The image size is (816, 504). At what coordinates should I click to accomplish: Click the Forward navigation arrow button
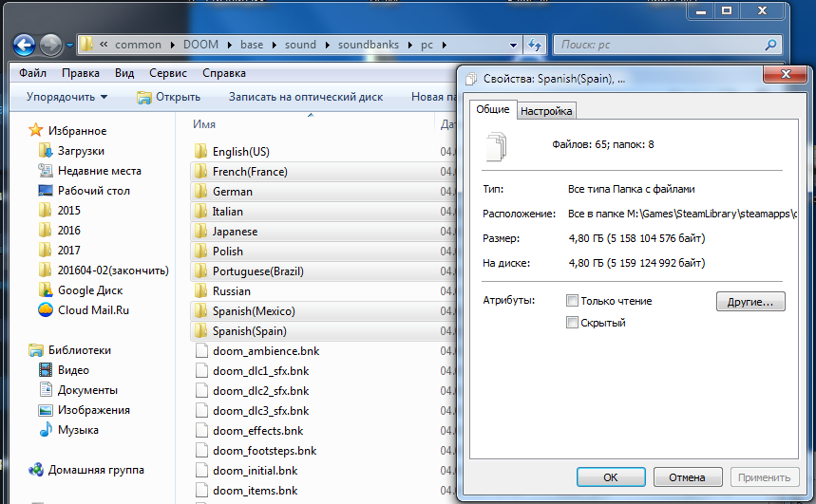(50, 46)
